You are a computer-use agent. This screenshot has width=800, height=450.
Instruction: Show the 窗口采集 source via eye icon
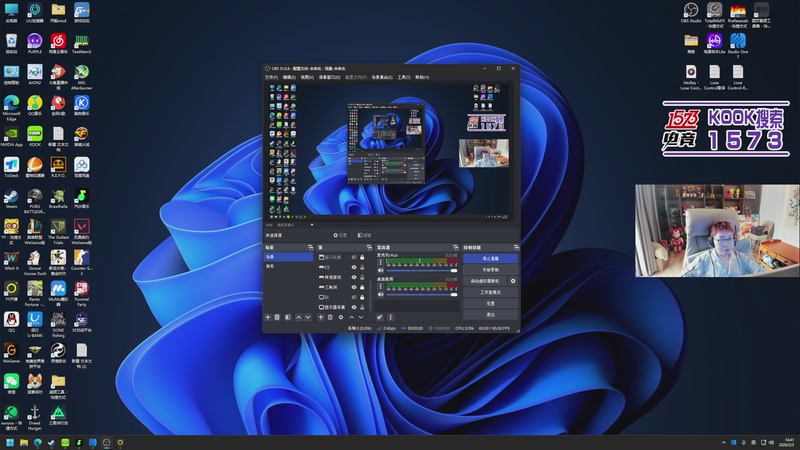coord(354,257)
